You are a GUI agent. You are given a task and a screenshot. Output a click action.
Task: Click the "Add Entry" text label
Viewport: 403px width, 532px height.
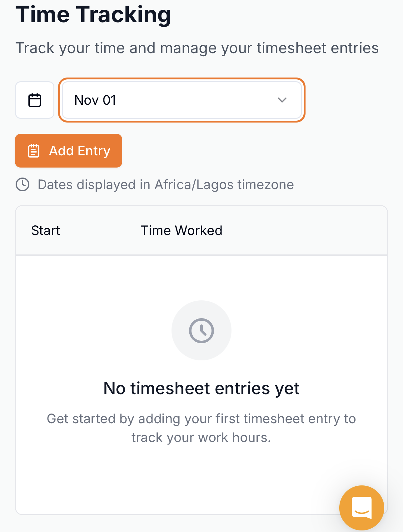coord(80,151)
